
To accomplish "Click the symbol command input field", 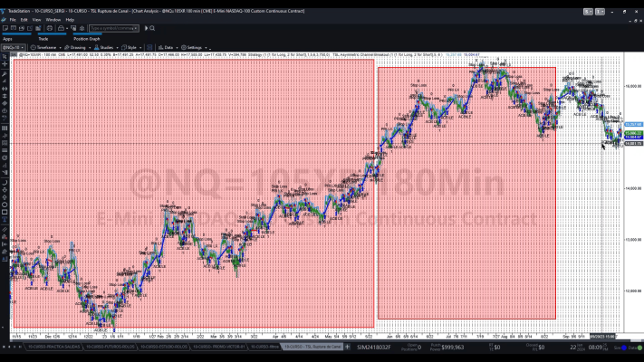I will click(x=114, y=28).
